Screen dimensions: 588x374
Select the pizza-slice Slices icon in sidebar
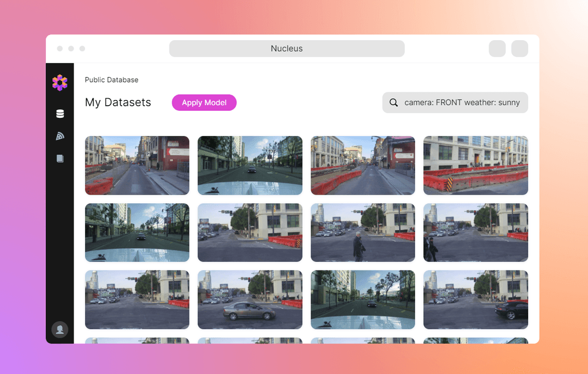[60, 136]
